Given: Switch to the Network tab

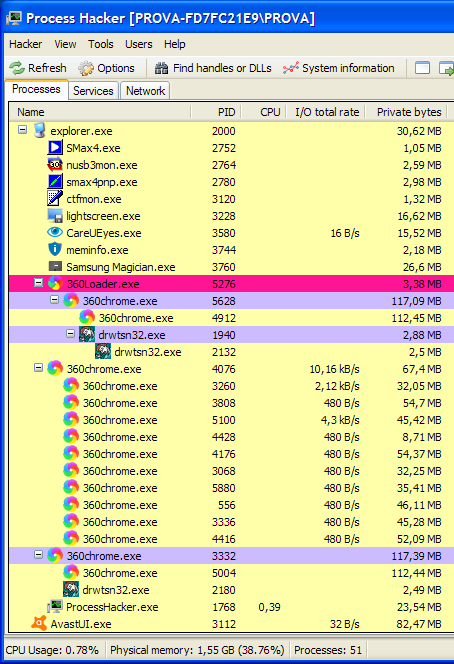Looking at the screenshot, I should (x=145, y=91).
